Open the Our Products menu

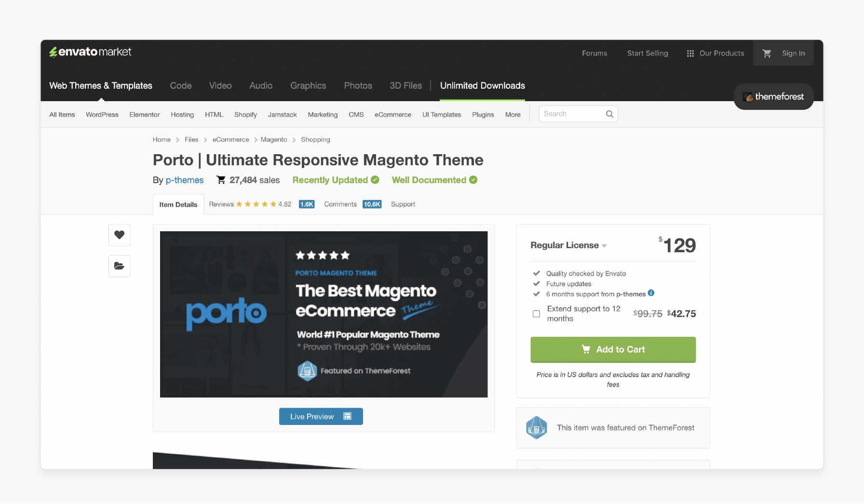pos(715,53)
